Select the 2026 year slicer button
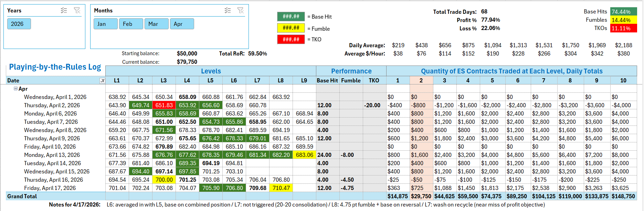 [x=19, y=24]
